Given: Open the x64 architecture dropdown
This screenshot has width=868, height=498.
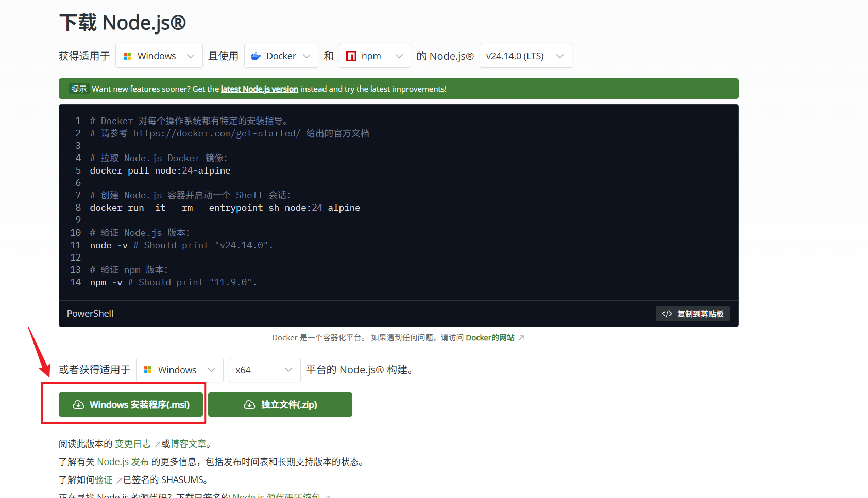Looking at the screenshot, I should point(264,370).
